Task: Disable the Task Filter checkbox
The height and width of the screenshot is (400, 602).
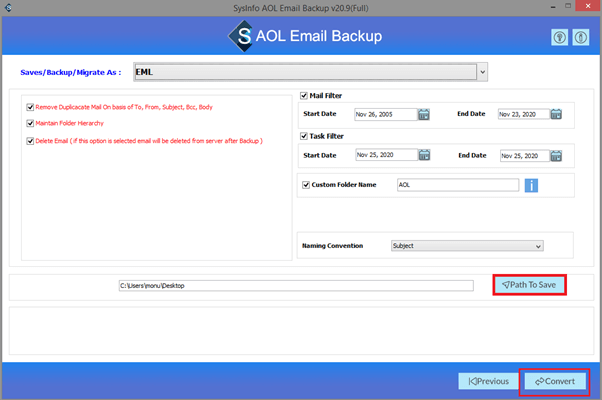Action: [304, 136]
